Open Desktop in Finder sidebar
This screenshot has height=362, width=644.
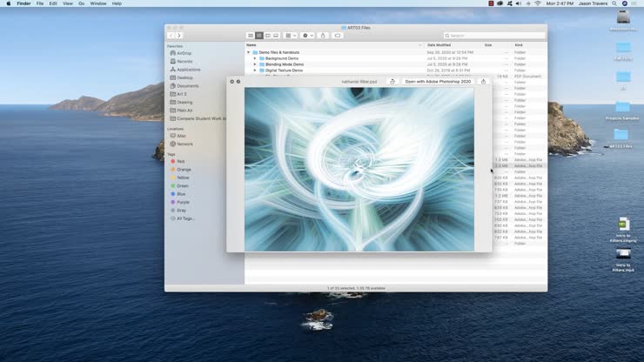click(182, 77)
